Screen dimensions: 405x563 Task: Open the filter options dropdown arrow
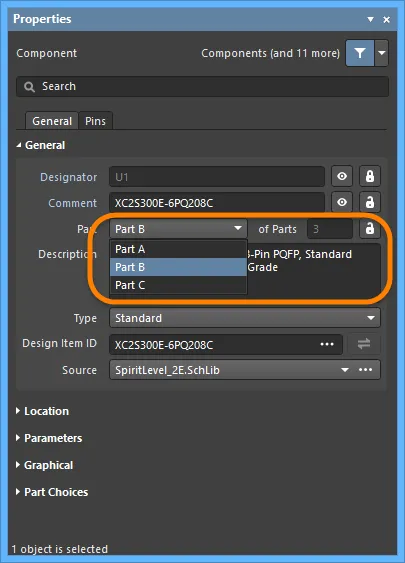pyautogui.click(x=382, y=53)
